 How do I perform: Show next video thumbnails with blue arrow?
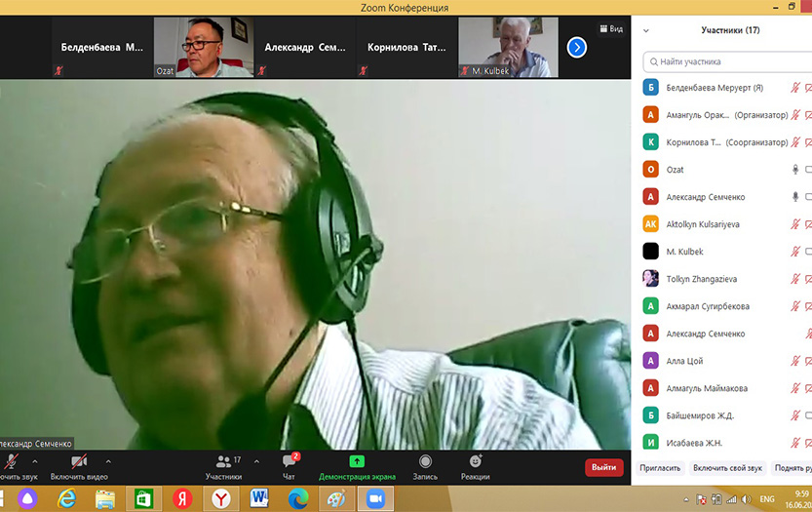coord(576,47)
